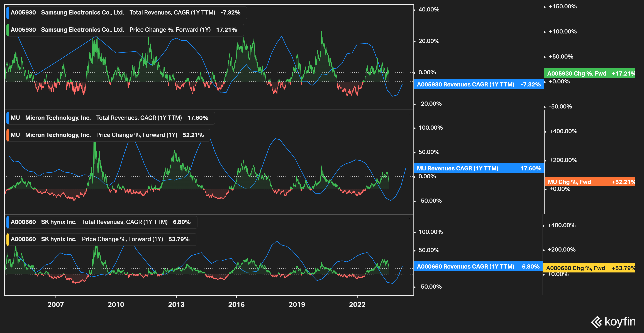Click the -20.00% axis label in Samsung panel

[430, 104]
